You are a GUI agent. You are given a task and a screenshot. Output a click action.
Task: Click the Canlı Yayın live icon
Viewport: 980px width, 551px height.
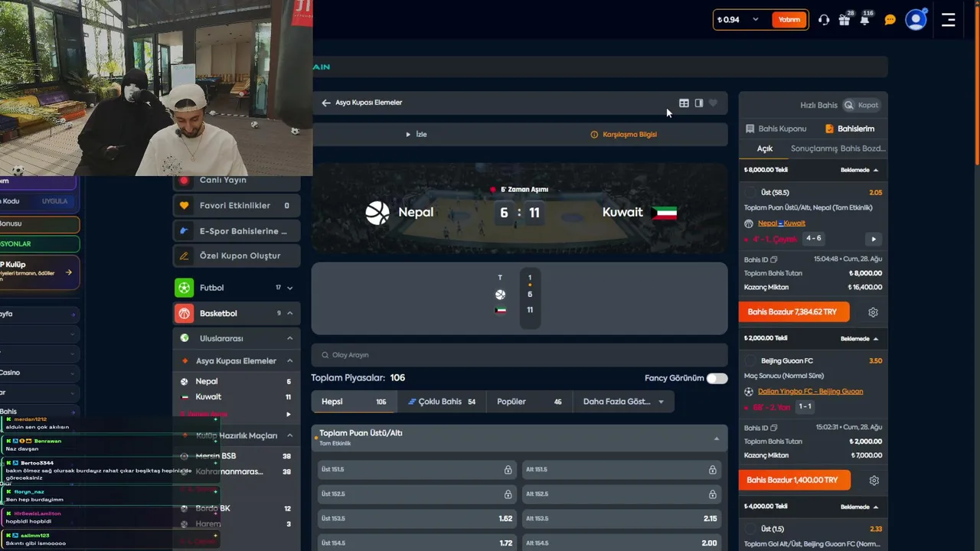pos(184,181)
